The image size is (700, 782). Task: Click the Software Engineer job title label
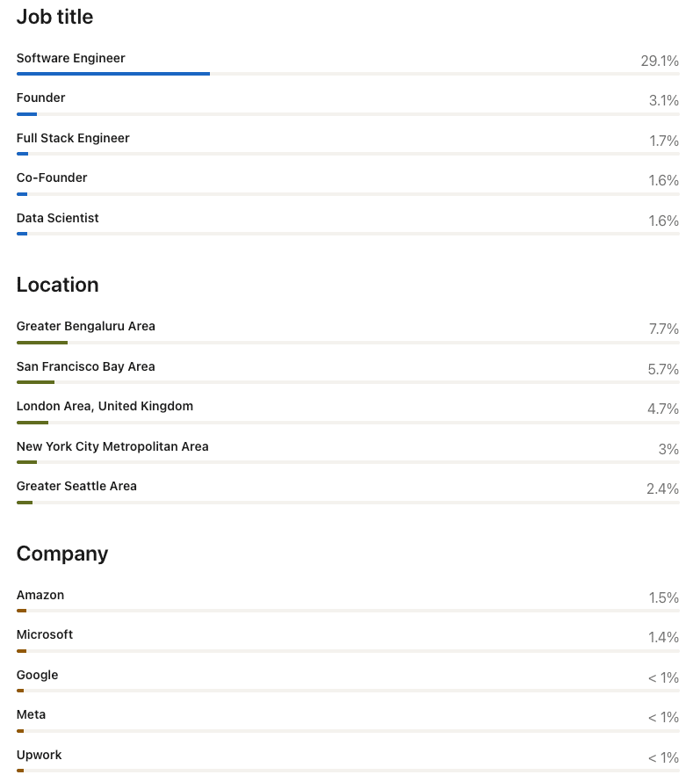70,58
